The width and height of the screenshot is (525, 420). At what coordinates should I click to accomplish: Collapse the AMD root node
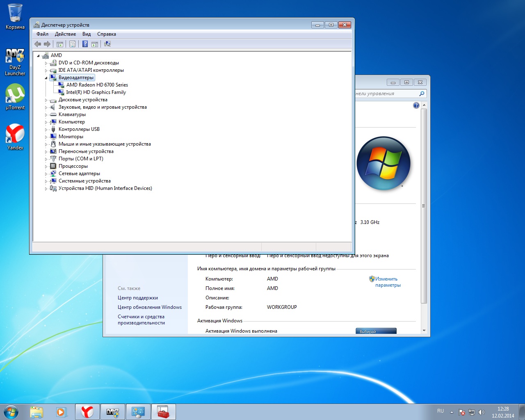pyautogui.click(x=38, y=56)
